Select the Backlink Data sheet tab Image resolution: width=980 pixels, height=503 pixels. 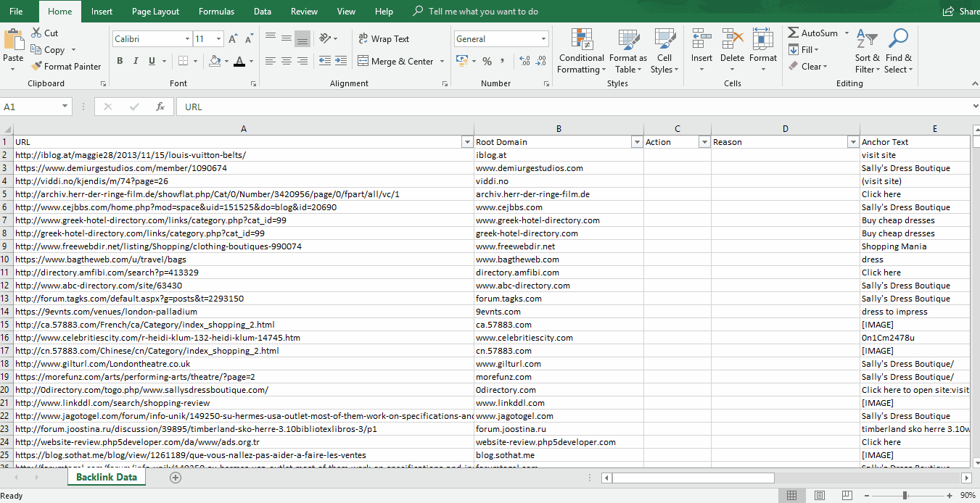click(107, 478)
